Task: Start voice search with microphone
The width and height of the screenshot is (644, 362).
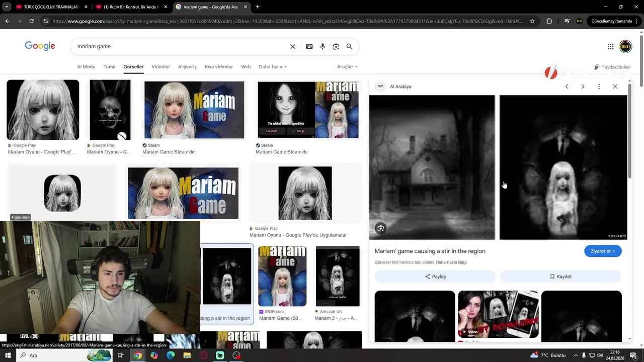Action: pyautogui.click(x=323, y=46)
